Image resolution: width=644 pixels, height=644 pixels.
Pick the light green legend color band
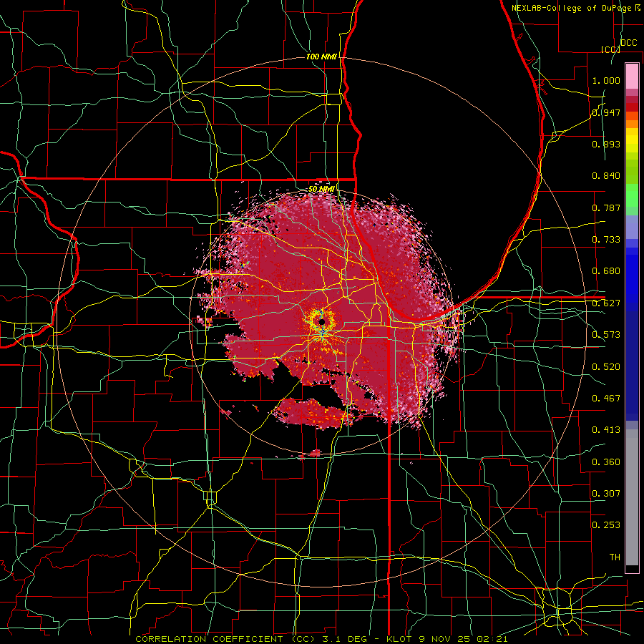[x=632, y=195]
